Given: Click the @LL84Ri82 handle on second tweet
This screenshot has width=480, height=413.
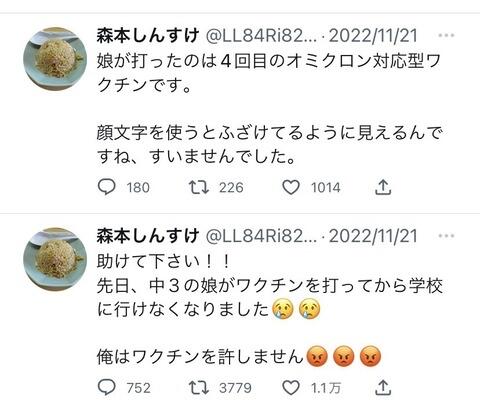Looking at the screenshot, I should click(262, 236).
